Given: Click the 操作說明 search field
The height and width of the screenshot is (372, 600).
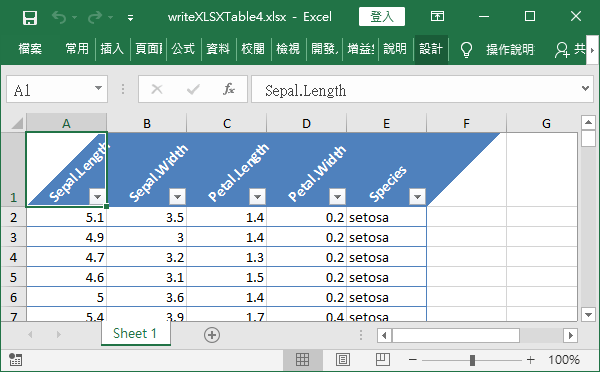Looking at the screenshot, I should [510, 49].
